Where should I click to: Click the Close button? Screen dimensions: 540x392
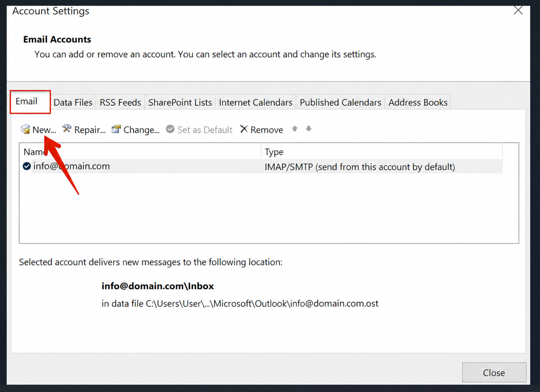pyautogui.click(x=494, y=373)
